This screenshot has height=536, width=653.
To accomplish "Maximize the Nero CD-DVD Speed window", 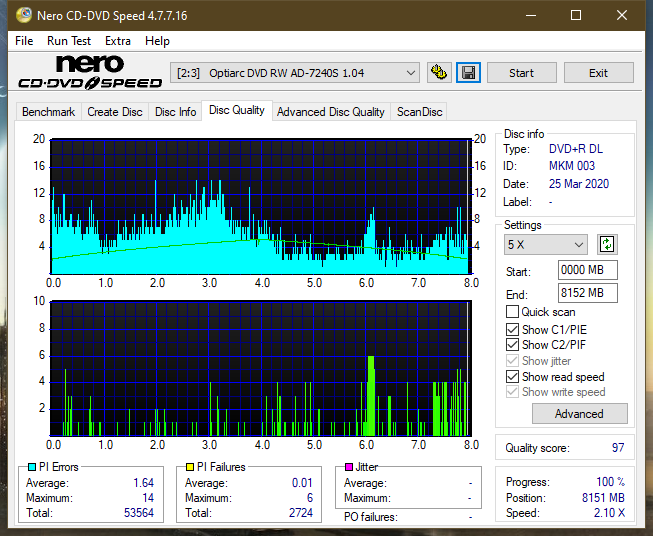I will click(x=576, y=15).
